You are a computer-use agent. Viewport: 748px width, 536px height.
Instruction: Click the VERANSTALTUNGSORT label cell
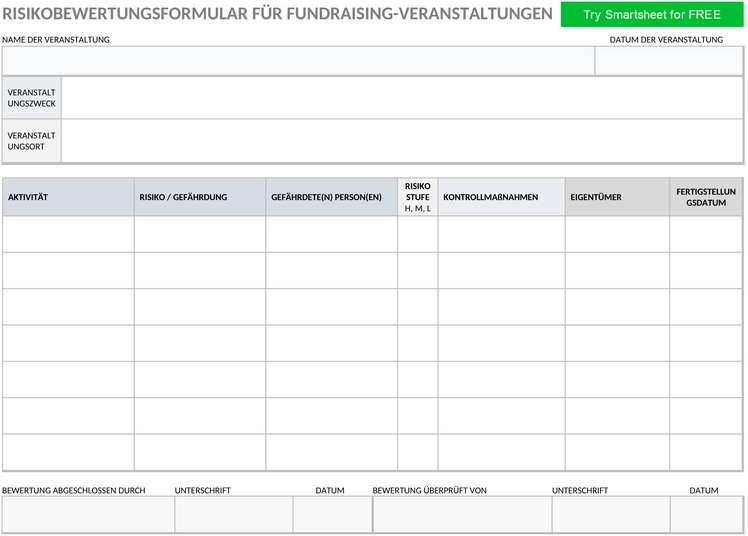[31, 141]
